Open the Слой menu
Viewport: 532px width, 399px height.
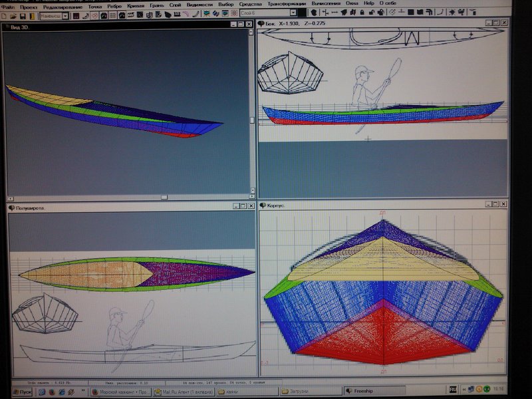(175, 5)
